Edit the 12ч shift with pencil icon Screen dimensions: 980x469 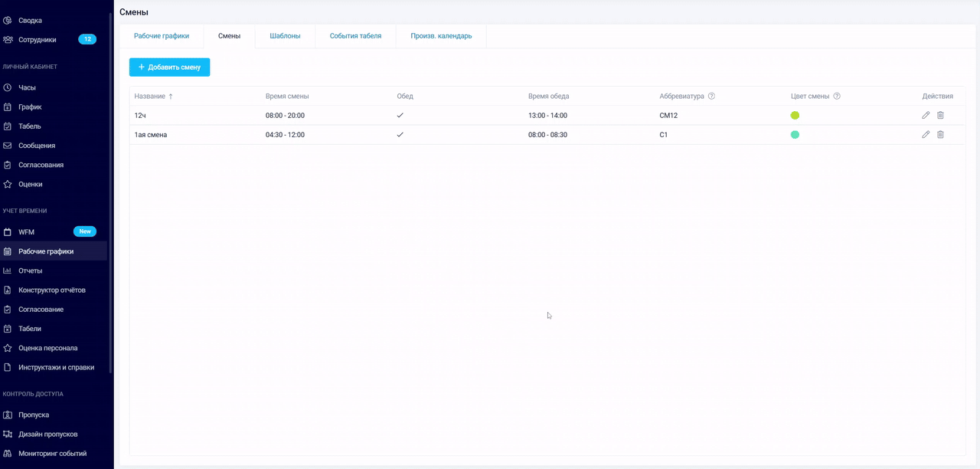click(926, 115)
